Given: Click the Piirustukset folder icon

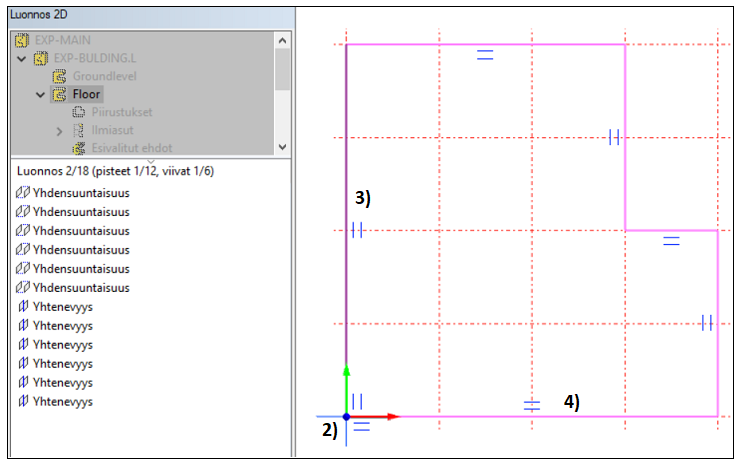Looking at the screenshot, I should 78,112.
